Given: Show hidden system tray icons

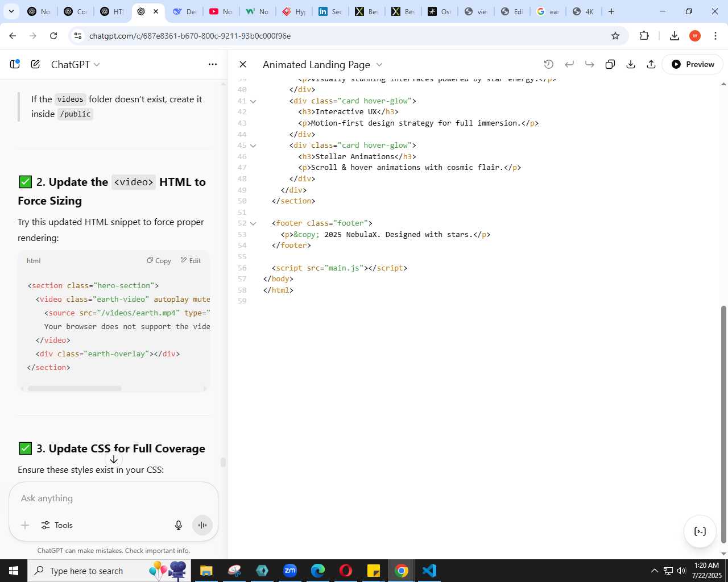Looking at the screenshot, I should pos(655,571).
